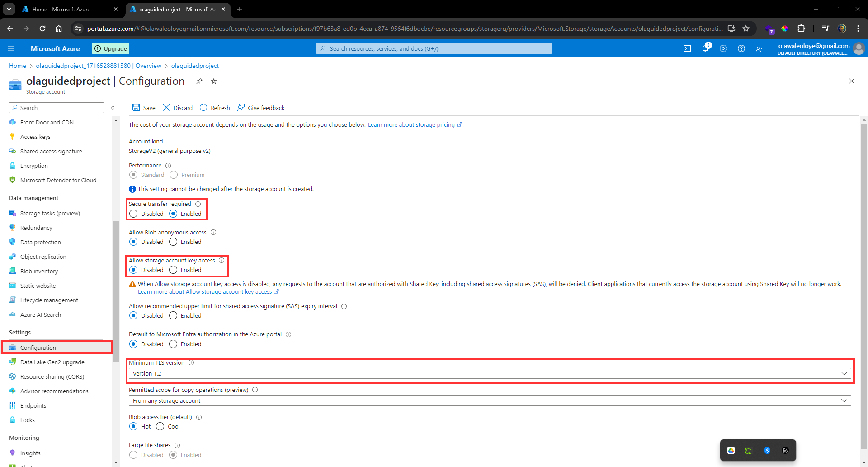Show info tooltip for Large file shares
This screenshot has height=467, width=868.
(177, 445)
